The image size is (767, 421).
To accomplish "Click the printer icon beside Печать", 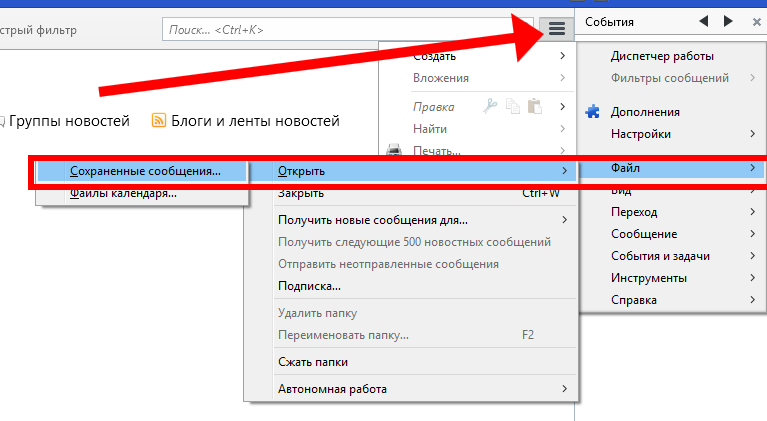I will (x=394, y=151).
